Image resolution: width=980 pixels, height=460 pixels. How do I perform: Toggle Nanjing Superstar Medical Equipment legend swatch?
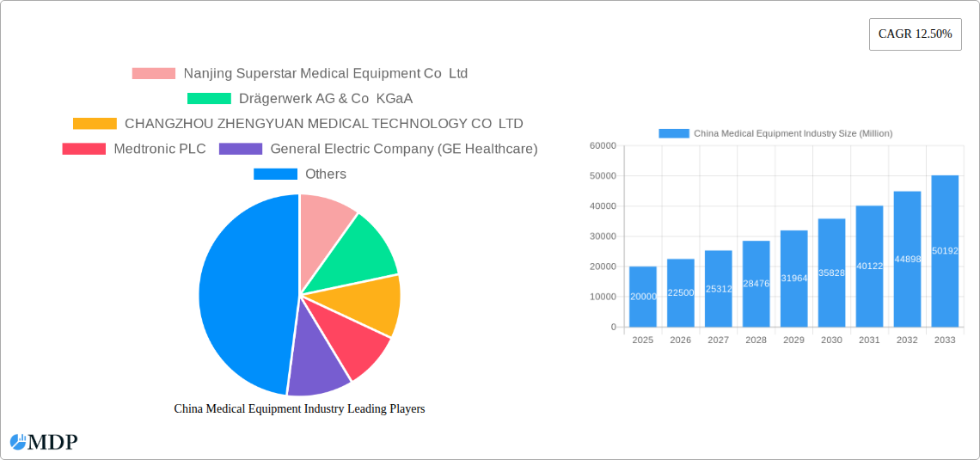tap(154, 73)
